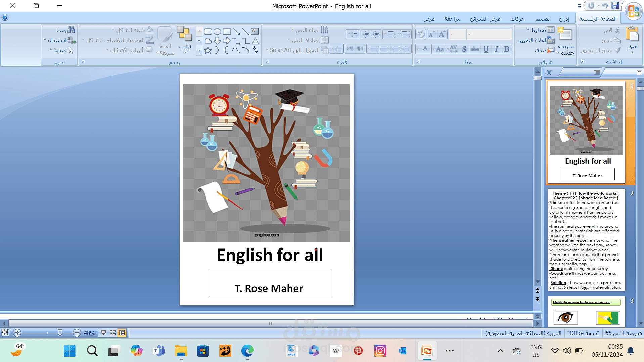Switch to Slide Sorter view

coord(113,333)
